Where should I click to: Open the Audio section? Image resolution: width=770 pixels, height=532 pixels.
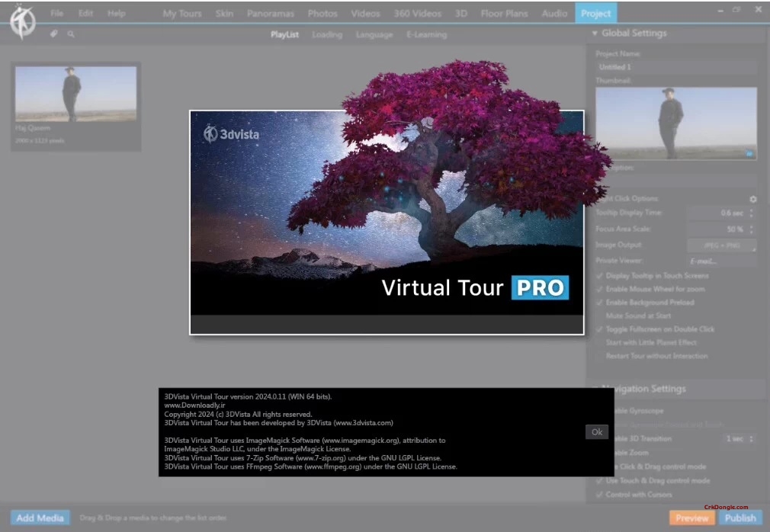pyautogui.click(x=554, y=13)
